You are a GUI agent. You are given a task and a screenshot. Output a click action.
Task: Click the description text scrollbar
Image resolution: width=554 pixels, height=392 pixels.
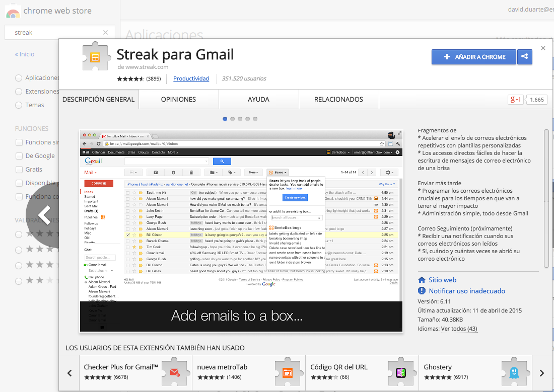click(546, 198)
